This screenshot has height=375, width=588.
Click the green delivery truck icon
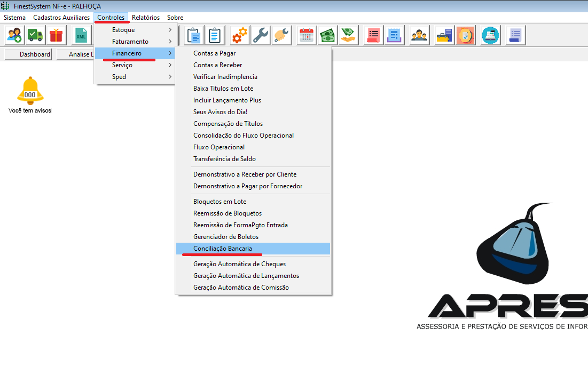35,36
